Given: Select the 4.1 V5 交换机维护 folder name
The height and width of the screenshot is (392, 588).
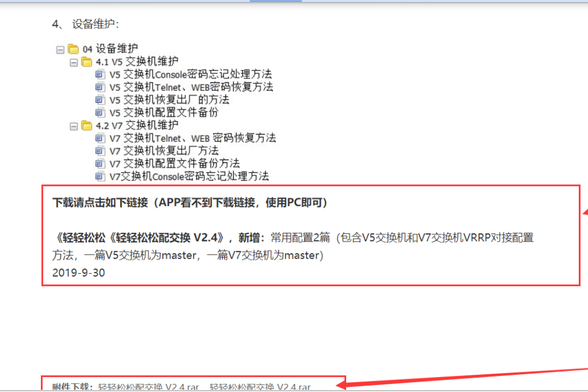Looking at the screenshot, I should pyautogui.click(x=137, y=61).
